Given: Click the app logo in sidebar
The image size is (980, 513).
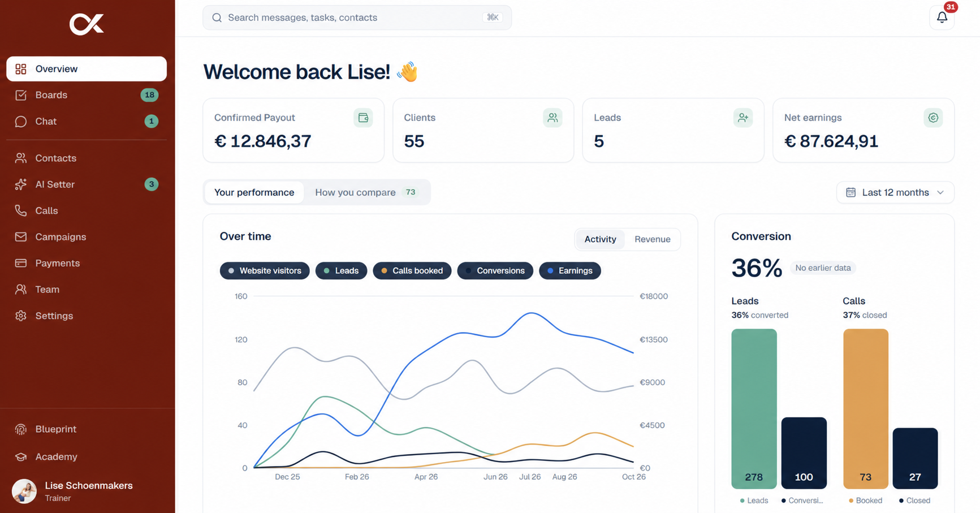Looking at the screenshot, I should (x=87, y=24).
